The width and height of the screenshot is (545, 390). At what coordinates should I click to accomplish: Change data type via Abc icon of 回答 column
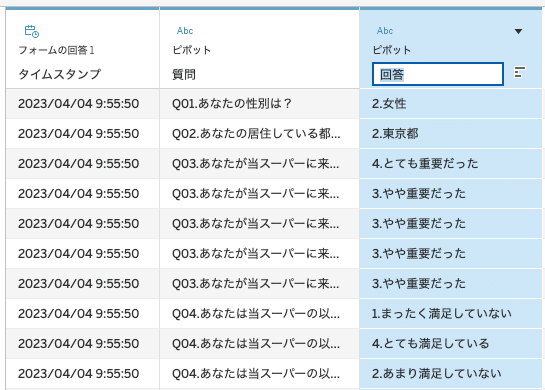coord(385,31)
